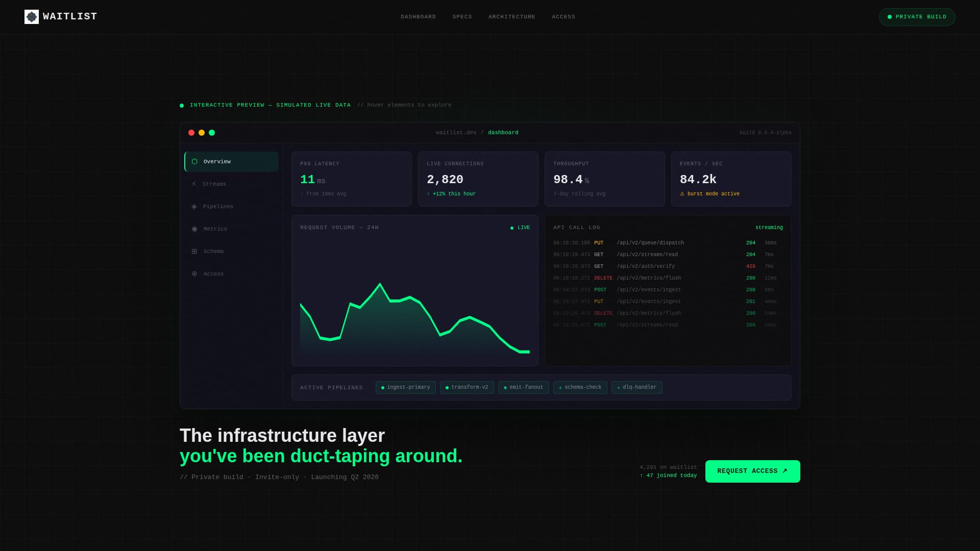Click the "burst mode active" text
Image resolution: width=980 pixels, height=551 pixels.
tap(713, 194)
